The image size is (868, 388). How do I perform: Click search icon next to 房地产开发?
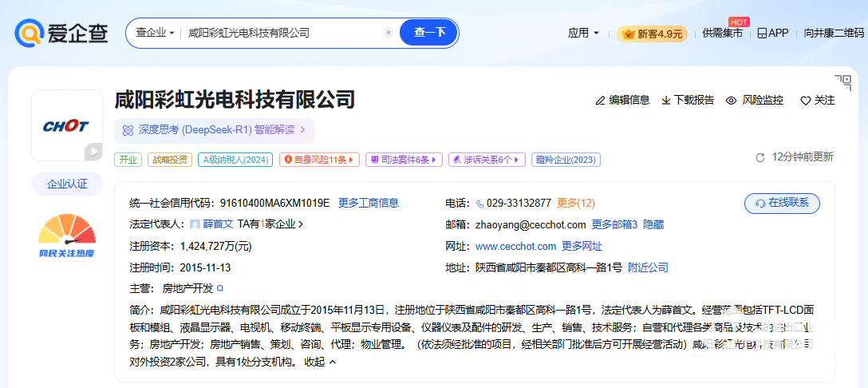click(220, 288)
